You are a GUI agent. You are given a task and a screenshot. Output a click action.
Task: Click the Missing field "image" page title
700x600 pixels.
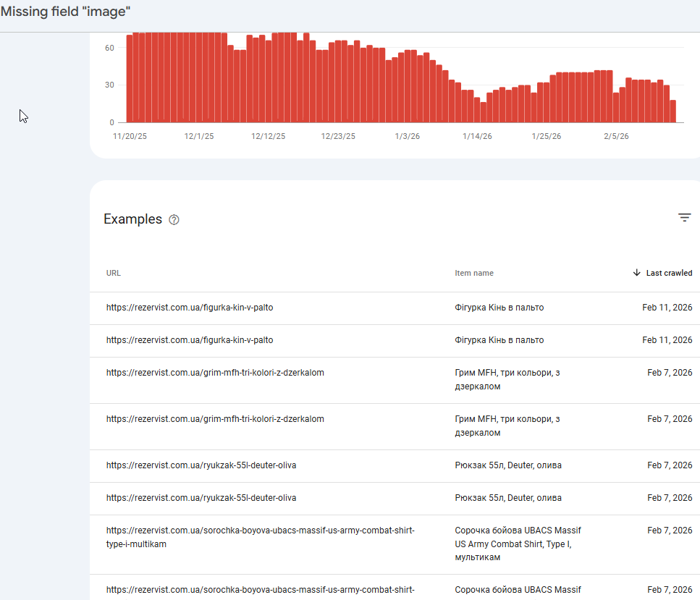[66, 11]
